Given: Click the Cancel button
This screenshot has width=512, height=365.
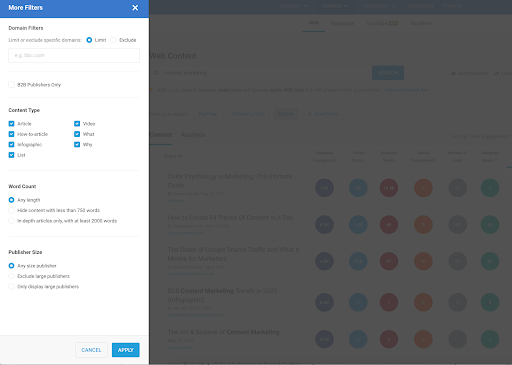Looking at the screenshot, I should 91,350.
